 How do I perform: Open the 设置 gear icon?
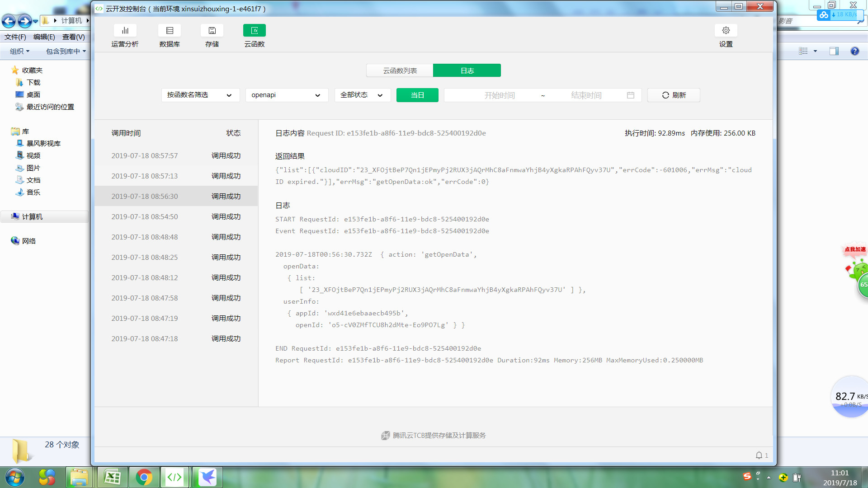[726, 31]
